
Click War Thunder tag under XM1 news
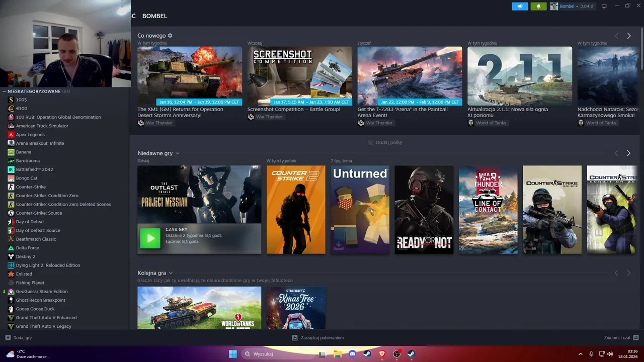155,123
